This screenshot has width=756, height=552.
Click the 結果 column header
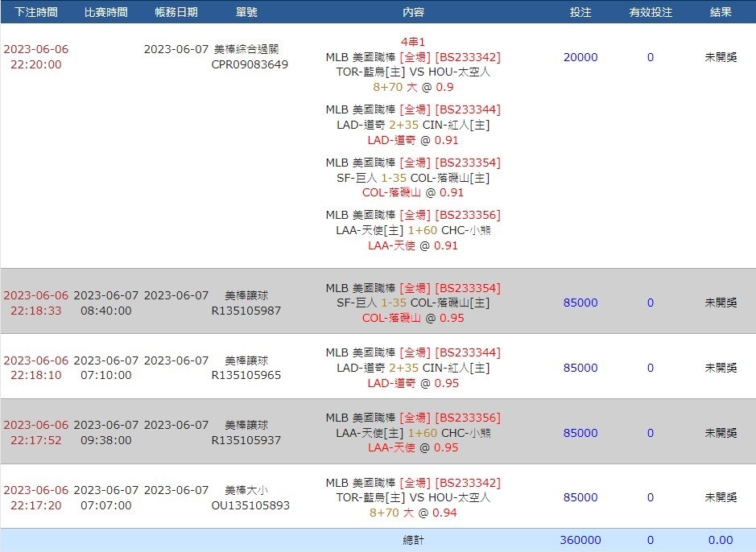[721, 12]
